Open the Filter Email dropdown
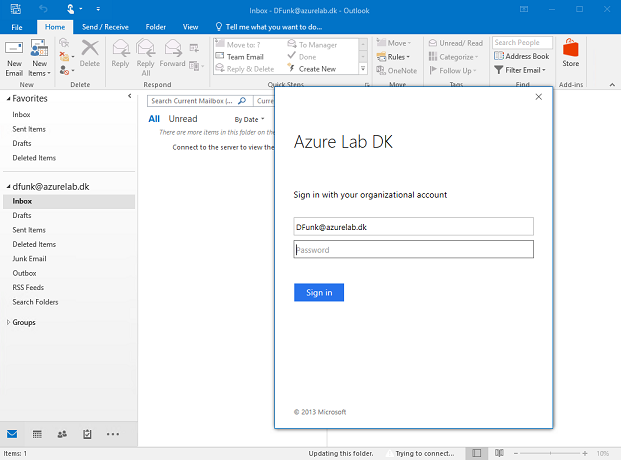The height and width of the screenshot is (460, 621). click(x=520, y=70)
